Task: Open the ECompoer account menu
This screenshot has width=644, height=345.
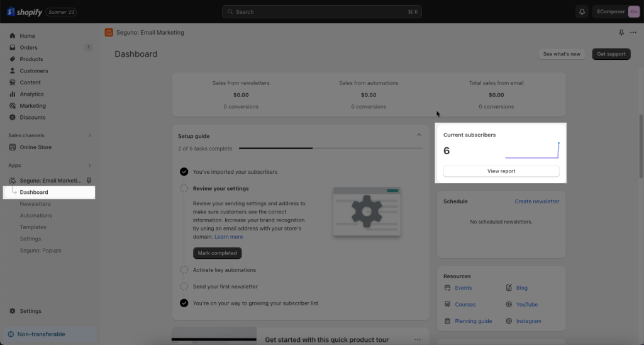Action: coord(616,12)
